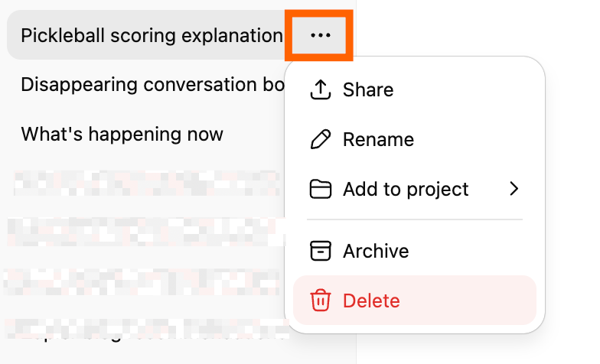Click the Share upload arrow icon
The height and width of the screenshot is (364, 600).
(x=320, y=89)
